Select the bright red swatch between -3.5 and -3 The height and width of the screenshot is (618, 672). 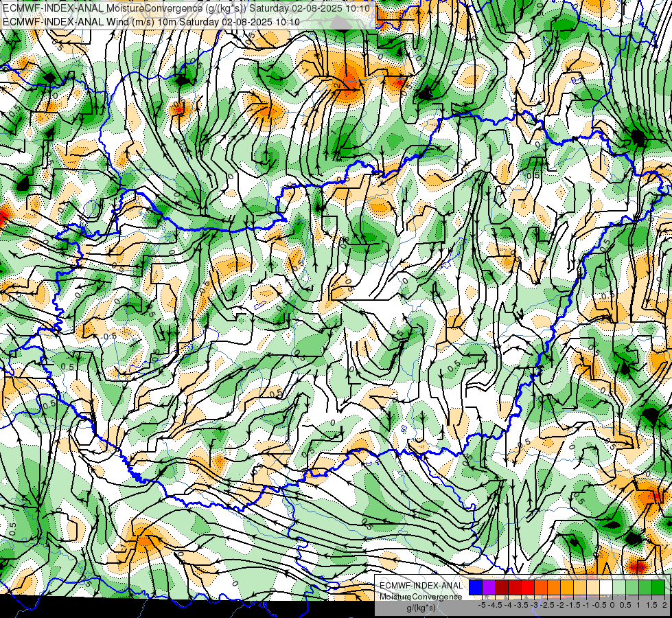528,587
